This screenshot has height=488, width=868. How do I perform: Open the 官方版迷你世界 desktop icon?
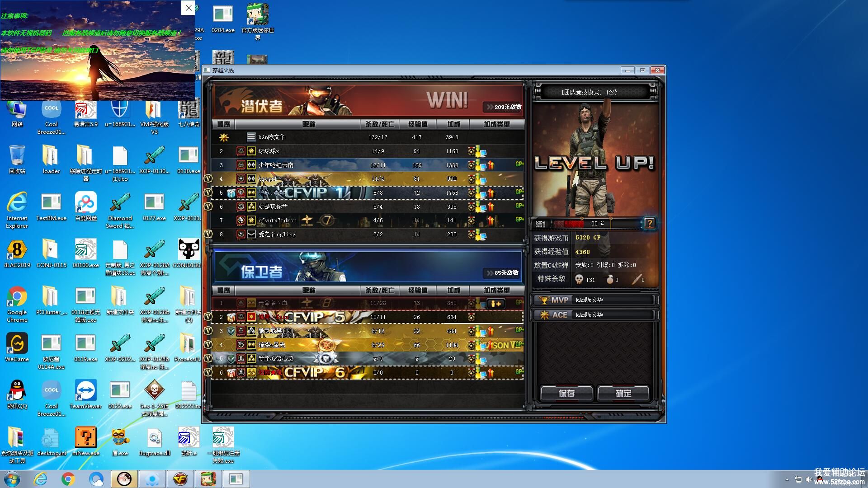click(258, 21)
